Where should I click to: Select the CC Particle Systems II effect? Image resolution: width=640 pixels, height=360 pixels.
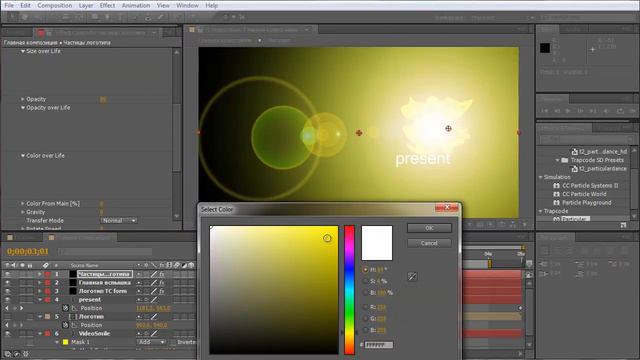(x=590, y=186)
